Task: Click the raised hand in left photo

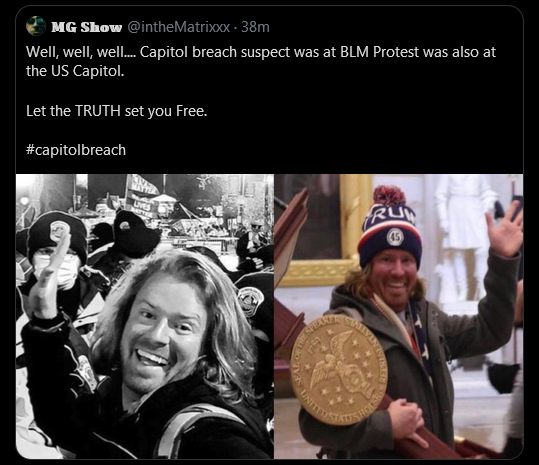Action: click(x=48, y=277)
